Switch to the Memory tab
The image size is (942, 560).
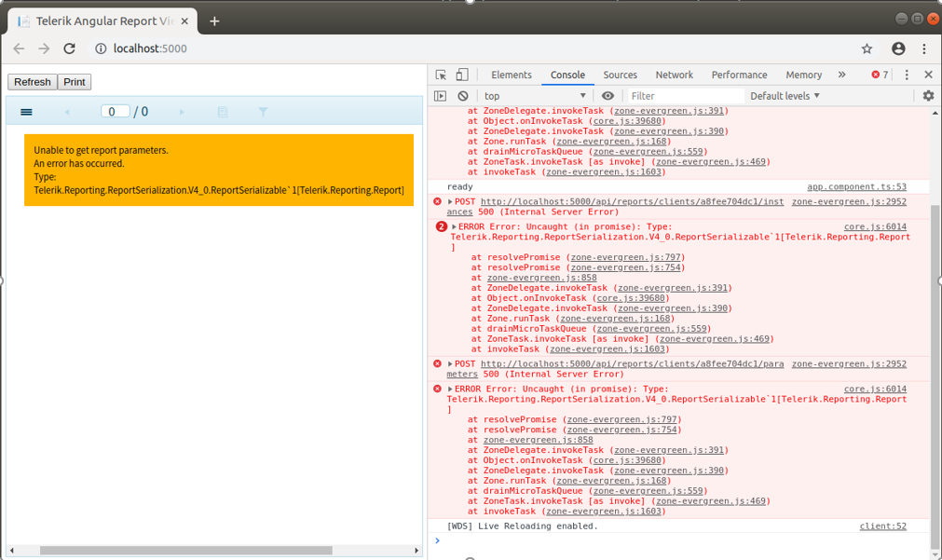pos(803,75)
